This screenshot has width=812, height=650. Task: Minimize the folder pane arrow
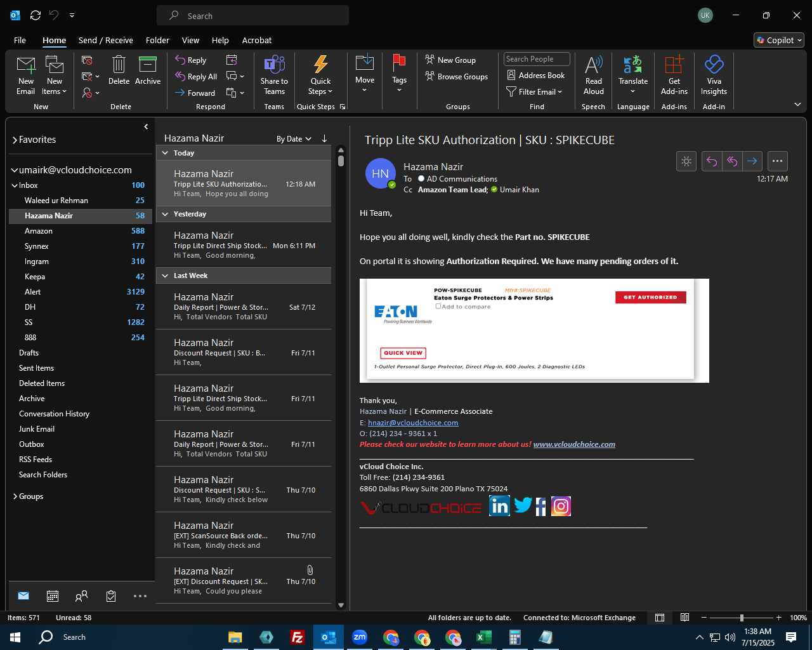coord(146,127)
